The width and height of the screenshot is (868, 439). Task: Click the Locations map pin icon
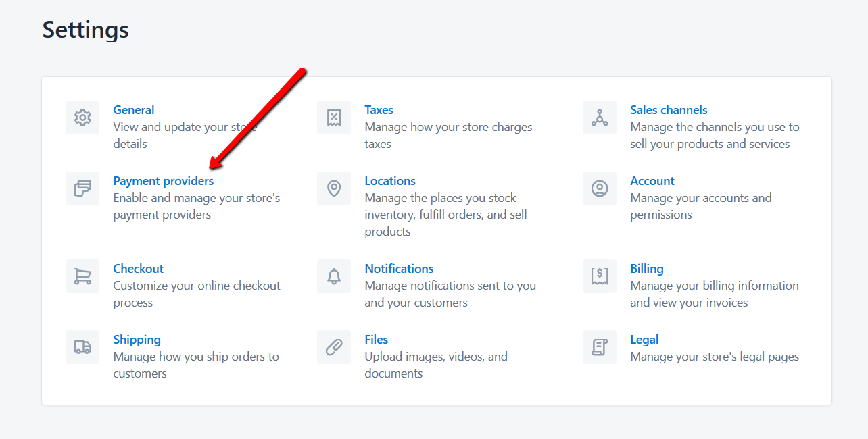[334, 188]
